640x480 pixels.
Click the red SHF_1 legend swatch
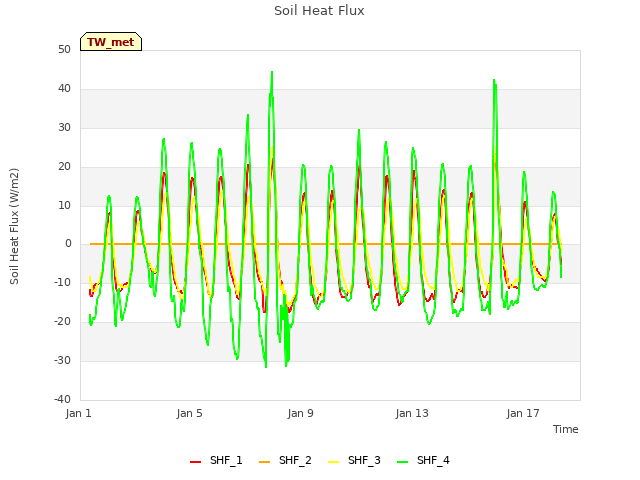196,462
